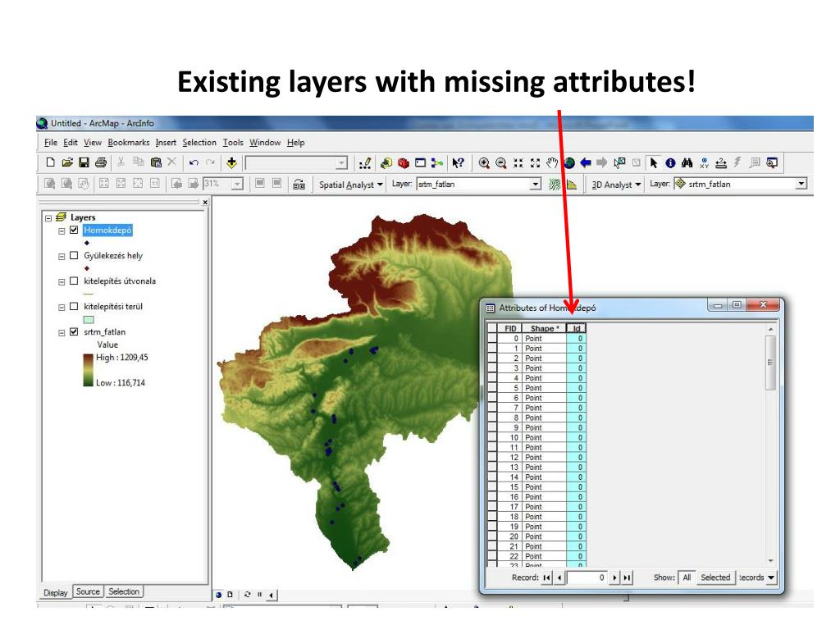The image size is (840, 630).
Task: Click the kitelepítési terül green symbol swatch
Action: pyautogui.click(x=89, y=320)
